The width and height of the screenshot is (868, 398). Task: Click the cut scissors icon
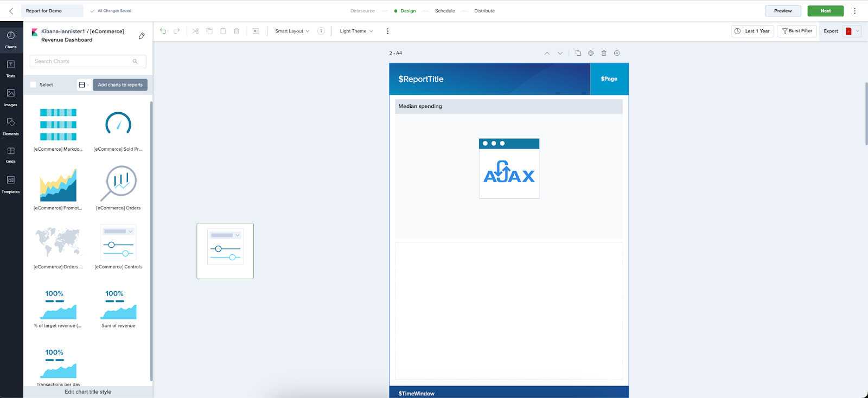[x=195, y=31]
